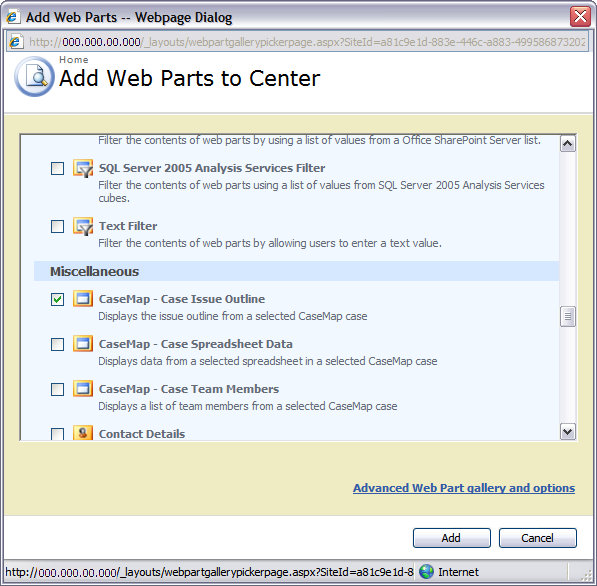Click the Internet zone globe icon
597x586 pixels.
pos(426,572)
